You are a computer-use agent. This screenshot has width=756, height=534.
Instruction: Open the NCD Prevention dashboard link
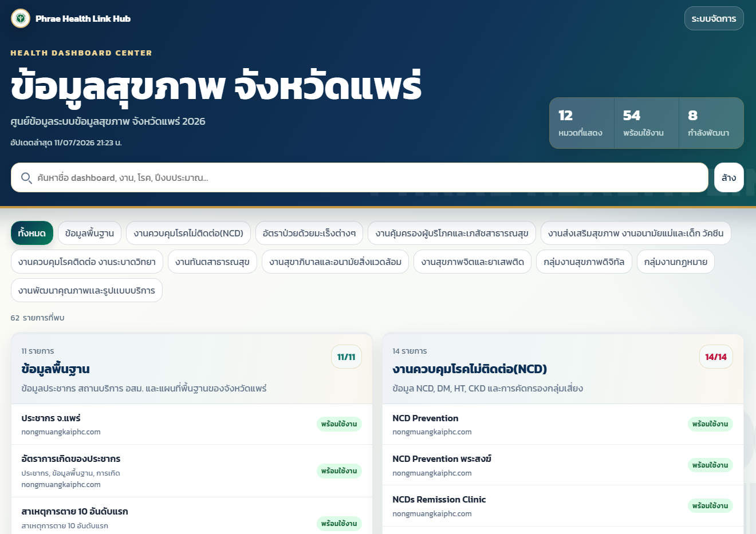(x=563, y=424)
